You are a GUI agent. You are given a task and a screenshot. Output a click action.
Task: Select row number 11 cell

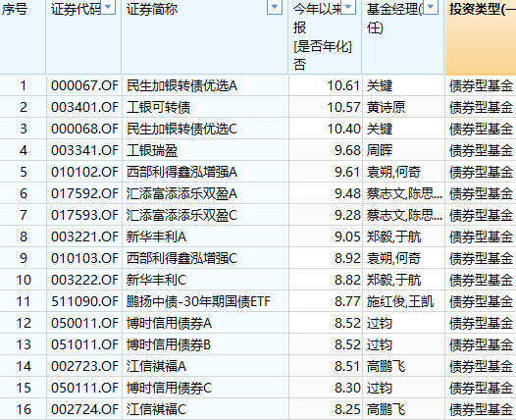(x=23, y=301)
